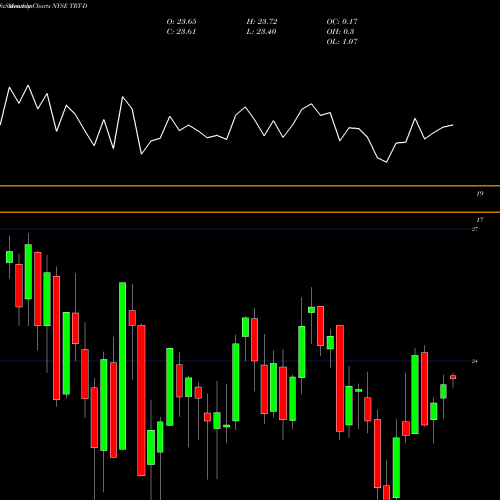Screen dimensions: 500x500
Task: Click the open price text "O: 23.65"
Action: click(x=181, y=22)
